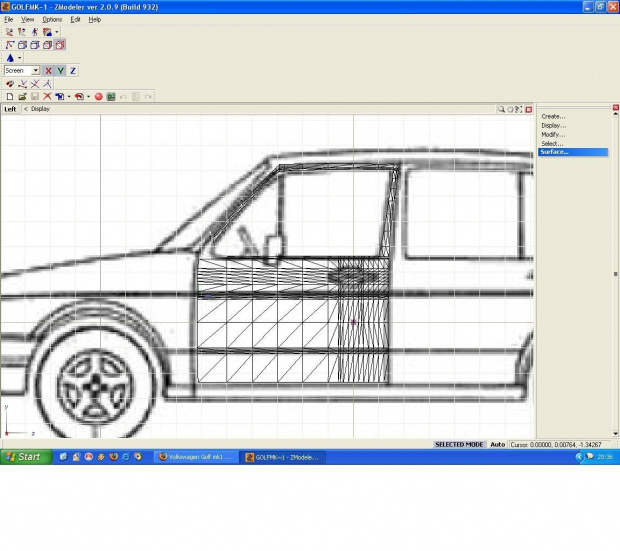Expand the Modify... command group
This screenshot has height=551, width=620.
553,134
